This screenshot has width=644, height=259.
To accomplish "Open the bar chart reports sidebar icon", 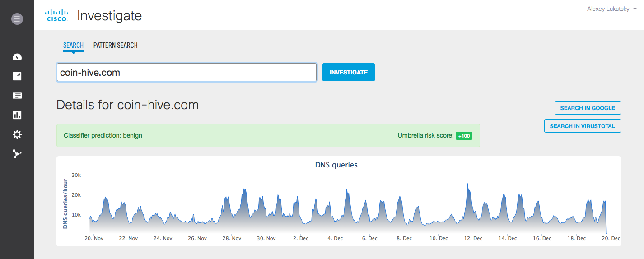I will (17, 115).
